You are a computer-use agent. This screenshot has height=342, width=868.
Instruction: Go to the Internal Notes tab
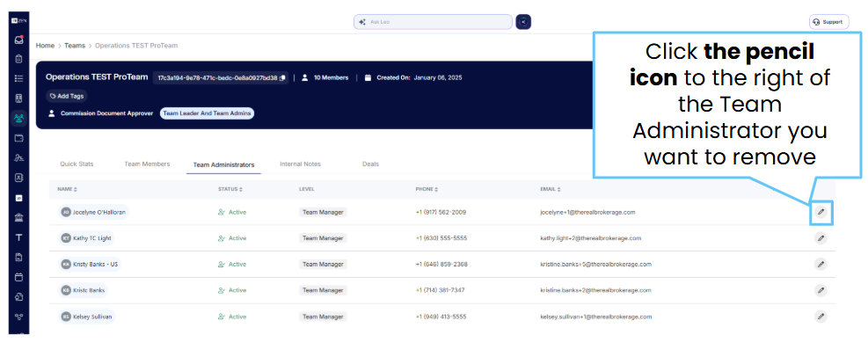300,164
